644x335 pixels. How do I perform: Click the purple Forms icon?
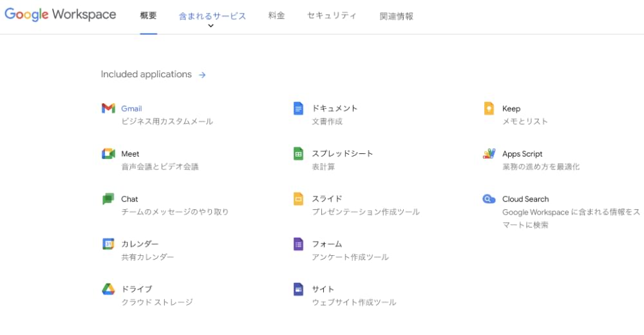tap(298, 244)
